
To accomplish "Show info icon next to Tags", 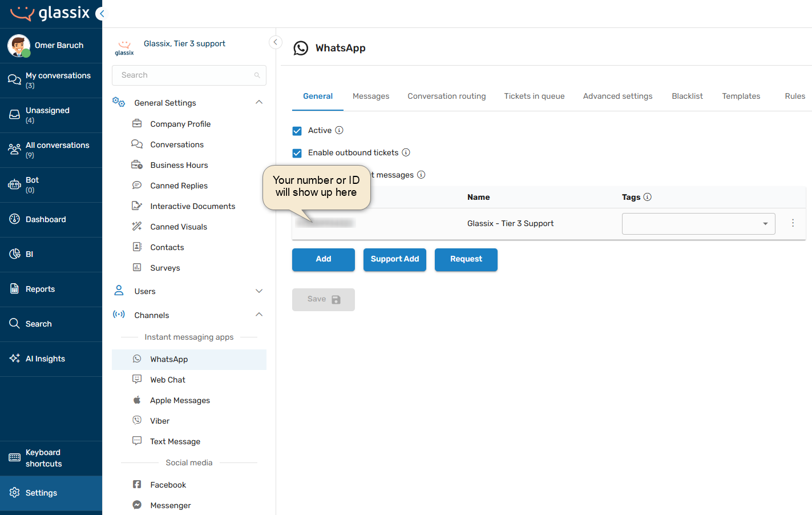I will tap(647, 197).
